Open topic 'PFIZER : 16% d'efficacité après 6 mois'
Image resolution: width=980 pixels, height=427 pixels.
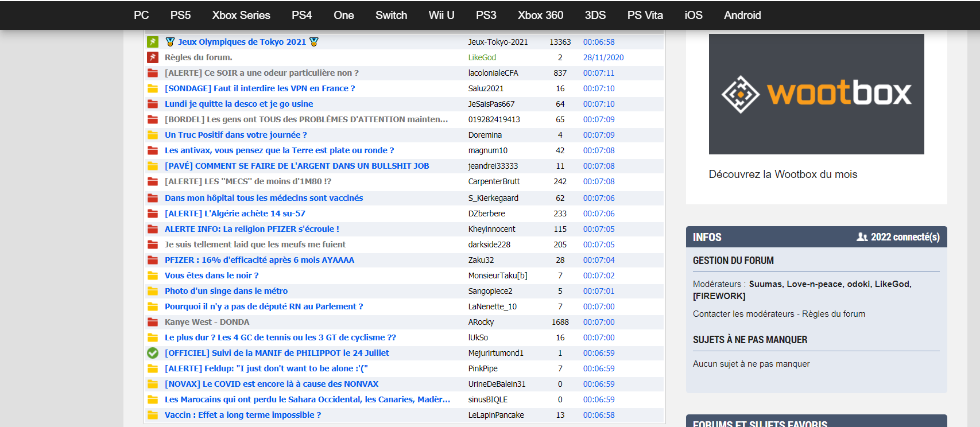click(259, 260)
